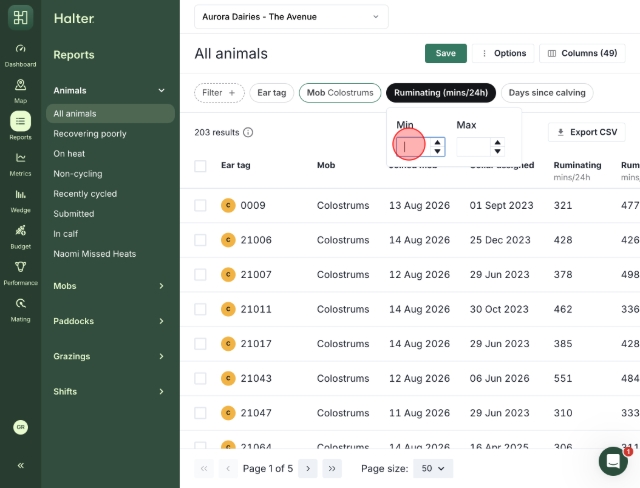
Task: Open the Mating icon
Action: click(x=20, y=303)
